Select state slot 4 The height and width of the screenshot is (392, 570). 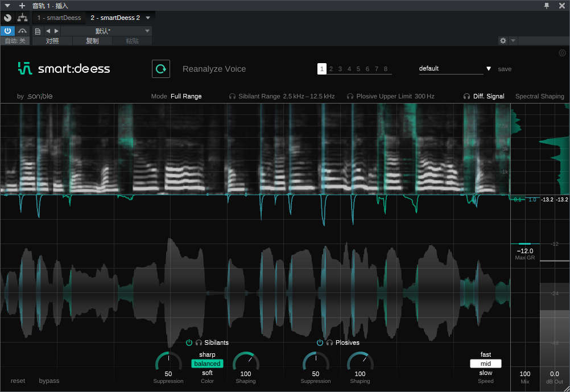[x=349, y=69]
